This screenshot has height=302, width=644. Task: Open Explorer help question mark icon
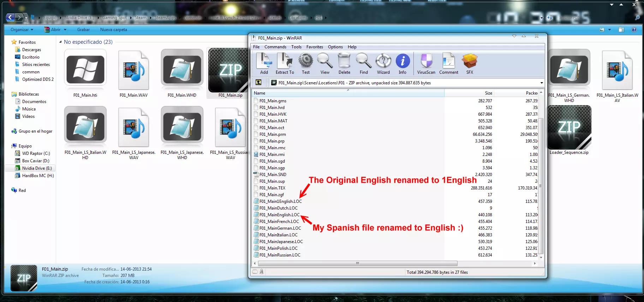pos(634,30)
